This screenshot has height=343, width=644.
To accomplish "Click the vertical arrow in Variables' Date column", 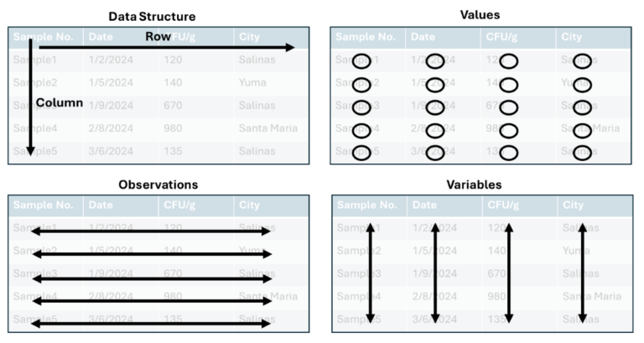I will [x=434, y=273].
